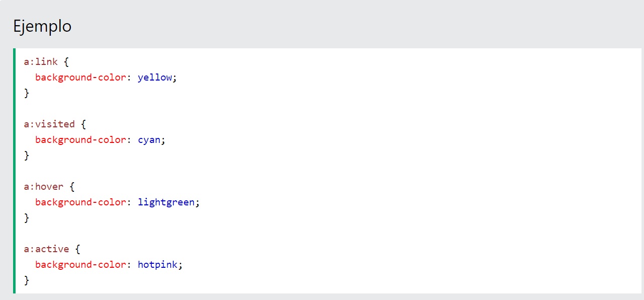Click background-color property in the a:hover rule
Screen dimensions: 644x300
(x=80, y=202)
